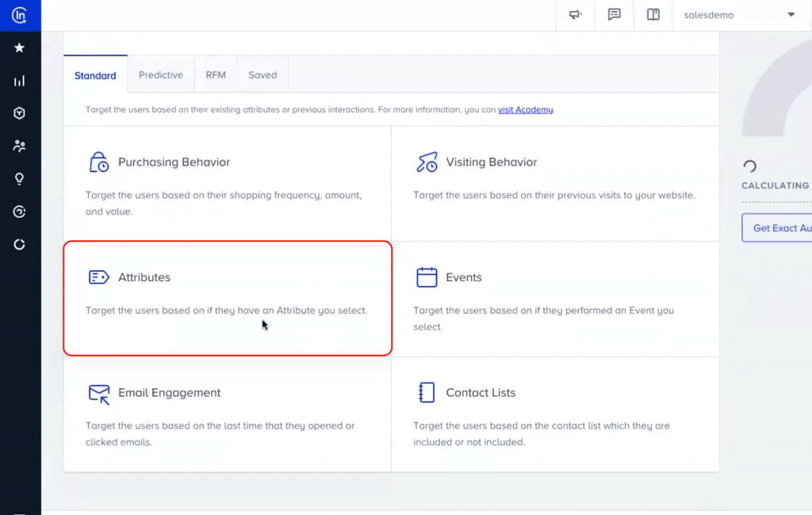Open the Saved tab

click(262, 75)
